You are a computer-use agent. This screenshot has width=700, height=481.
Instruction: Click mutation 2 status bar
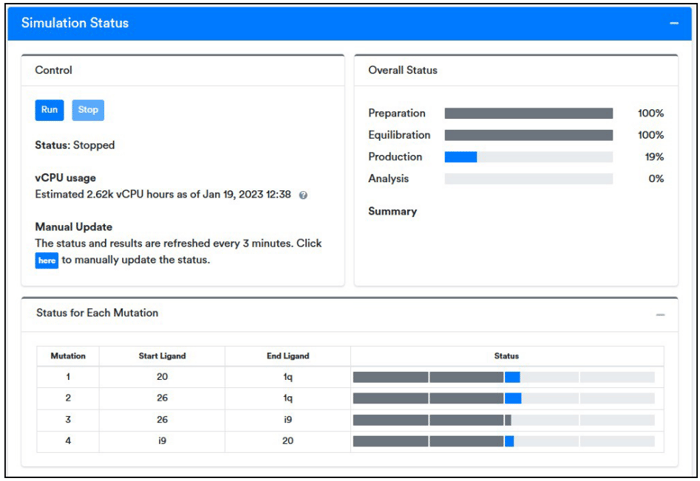(x=504, y=398)
